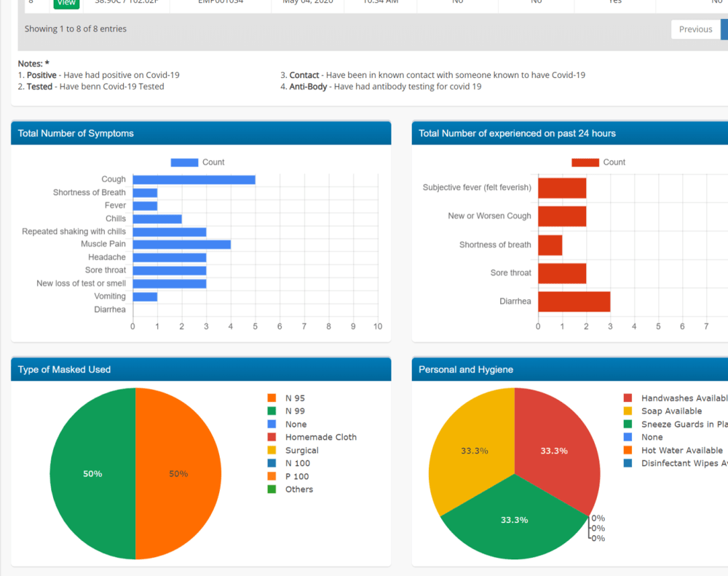Click the red Diarrhea bar in 24 hours chart
728x576 pixels.
[x=574, y=301]
